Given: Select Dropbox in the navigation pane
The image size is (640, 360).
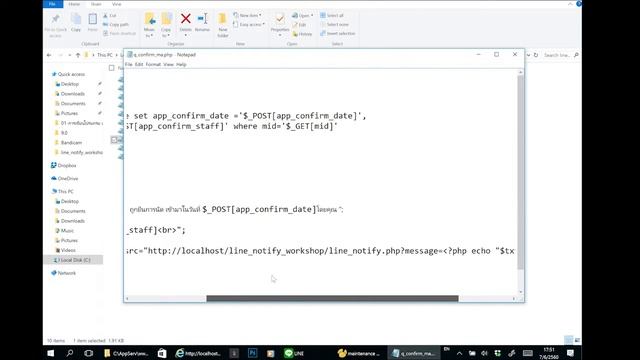Looking at the screenshot, I should tap(64, 165).
